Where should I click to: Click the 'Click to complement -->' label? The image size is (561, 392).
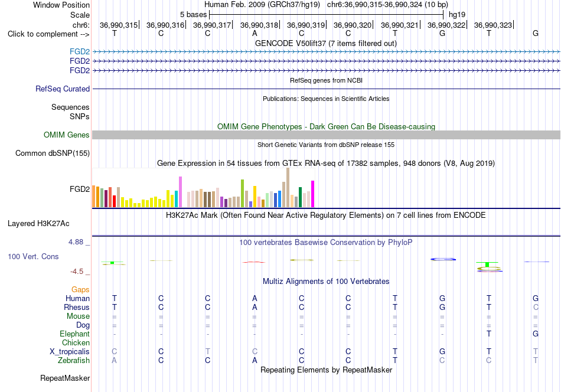click(48, 34)
